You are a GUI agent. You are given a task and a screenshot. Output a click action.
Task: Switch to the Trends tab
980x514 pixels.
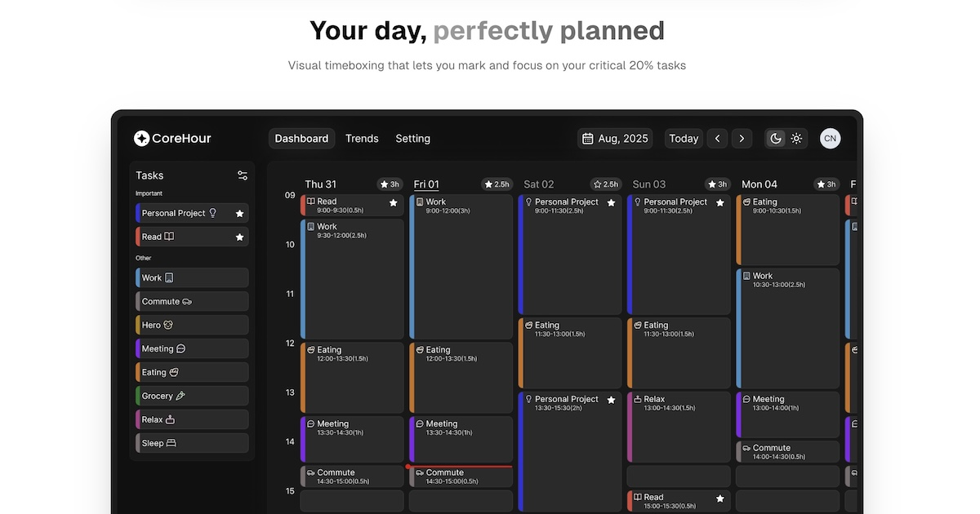click(x=362, y=138)
